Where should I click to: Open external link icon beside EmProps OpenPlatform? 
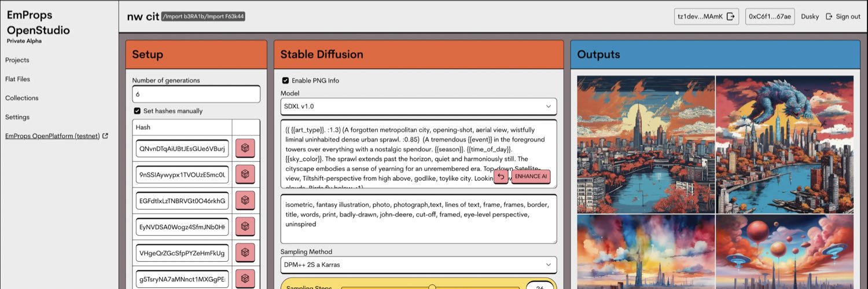coord(105,136)
